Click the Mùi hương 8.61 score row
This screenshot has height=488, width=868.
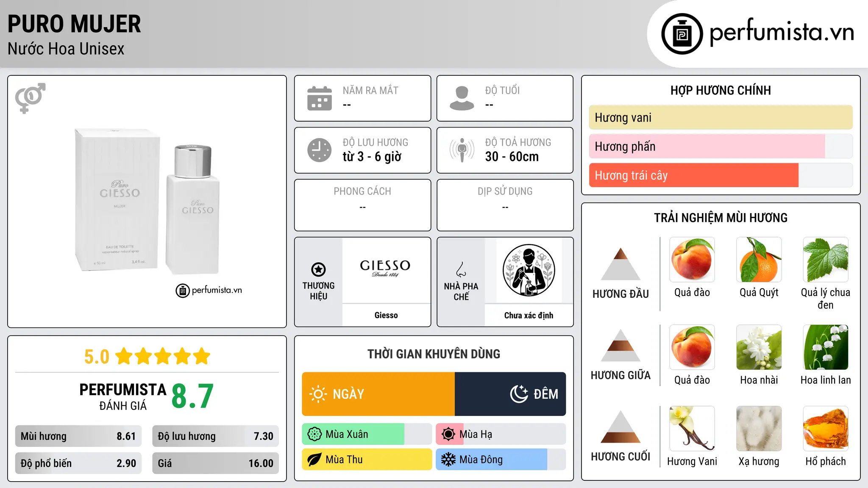click(78, 436)
